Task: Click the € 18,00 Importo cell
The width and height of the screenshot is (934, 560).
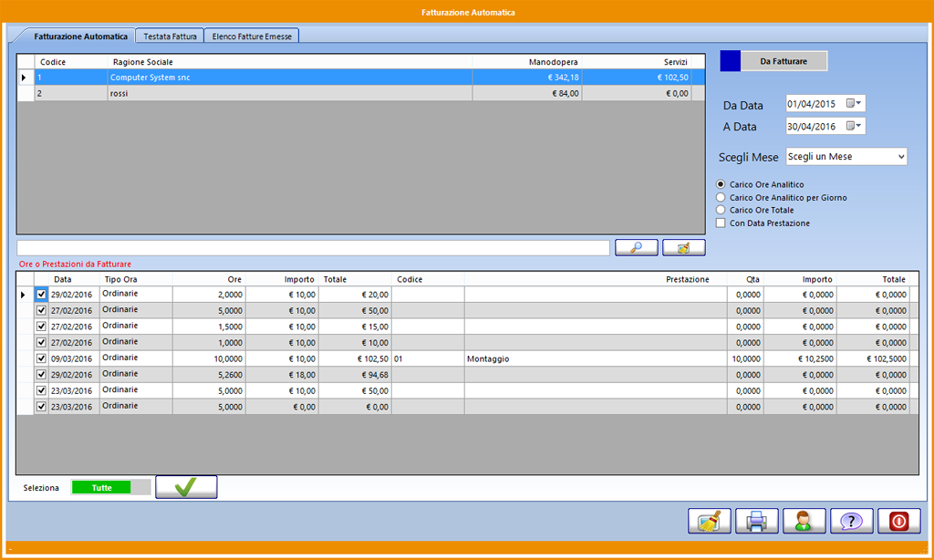Action: [x=283, y=375]
